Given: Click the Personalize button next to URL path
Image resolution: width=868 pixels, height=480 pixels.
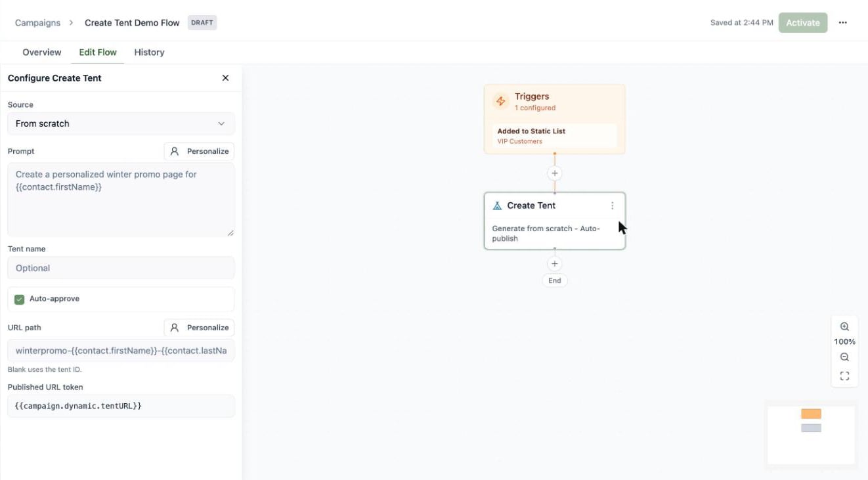Looking at the screenshot, I should point(199,328).
